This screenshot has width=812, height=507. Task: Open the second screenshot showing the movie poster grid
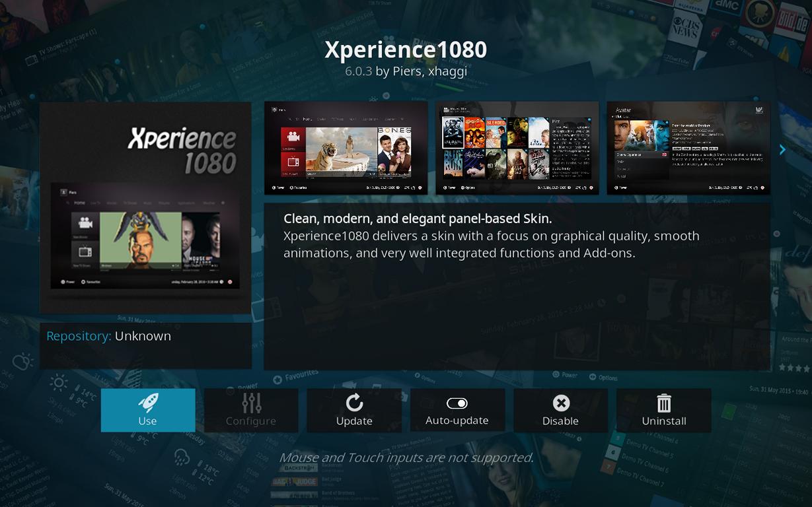pos(517,148)
